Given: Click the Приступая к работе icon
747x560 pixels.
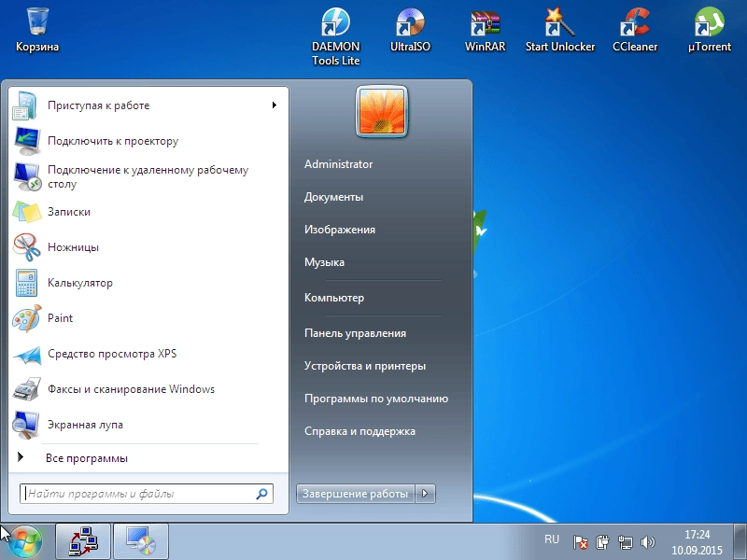Looking at the screenshot, I should [25, 105].
